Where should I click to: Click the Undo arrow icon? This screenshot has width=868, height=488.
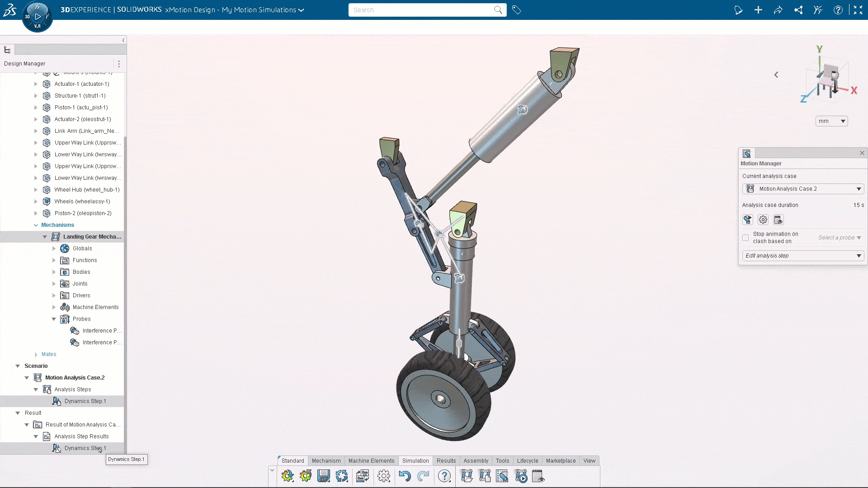[405, 476]
